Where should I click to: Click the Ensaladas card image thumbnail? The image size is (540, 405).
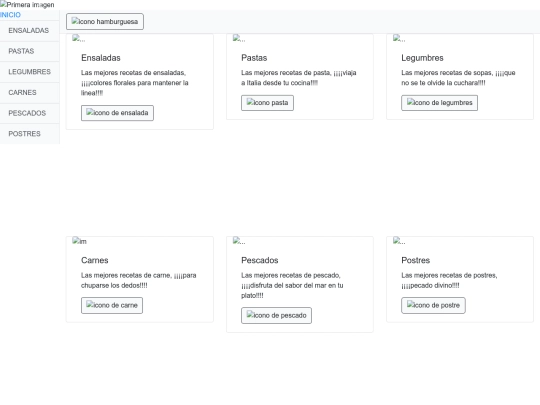point(79,38)
